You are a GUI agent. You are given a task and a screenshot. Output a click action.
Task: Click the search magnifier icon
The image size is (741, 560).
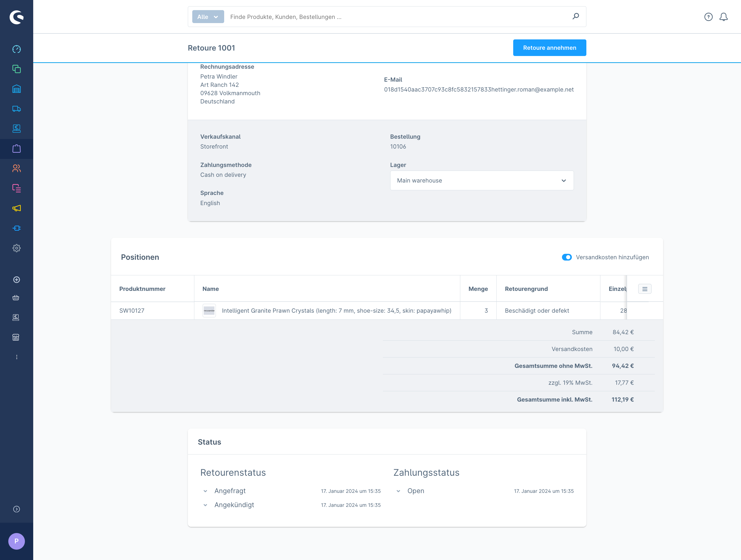point(575,16)
